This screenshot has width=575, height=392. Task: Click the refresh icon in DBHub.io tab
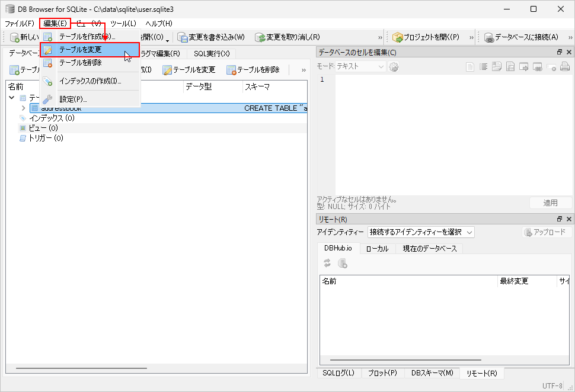[327, 264]
